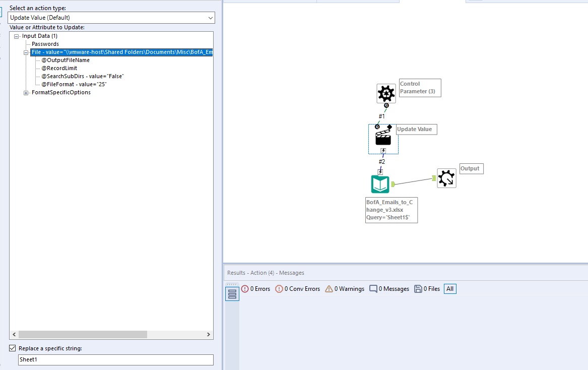Select the Control Parameter gear tool on canvas
The height and width of the screenshot is (370, 588).
385,94
